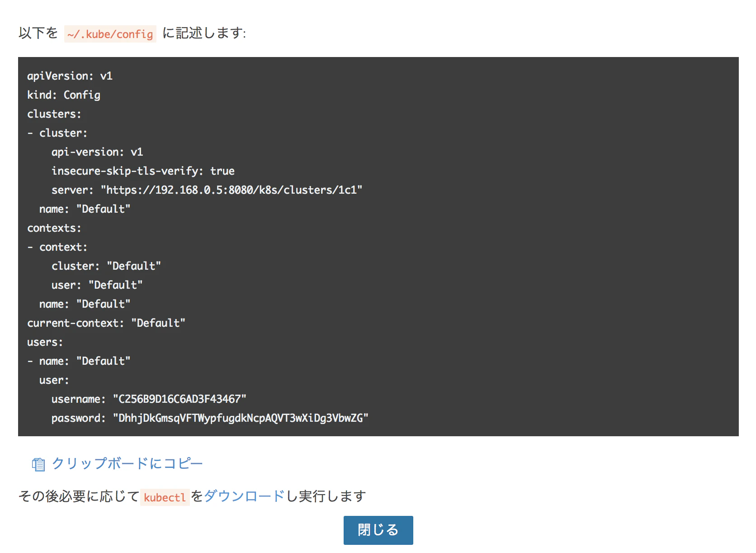Click the 閉じる button
Viewport: 756px width, 553px height.
click(378, 530)
